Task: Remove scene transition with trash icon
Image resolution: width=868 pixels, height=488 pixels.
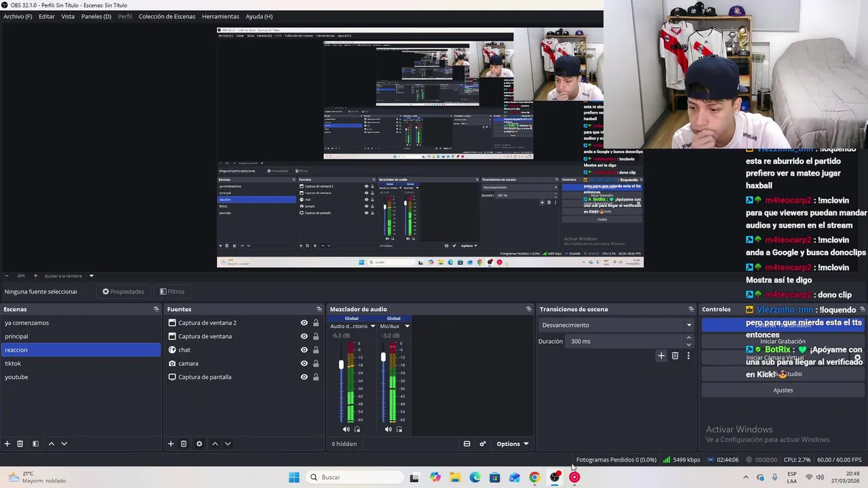Action: coord(675,356)
